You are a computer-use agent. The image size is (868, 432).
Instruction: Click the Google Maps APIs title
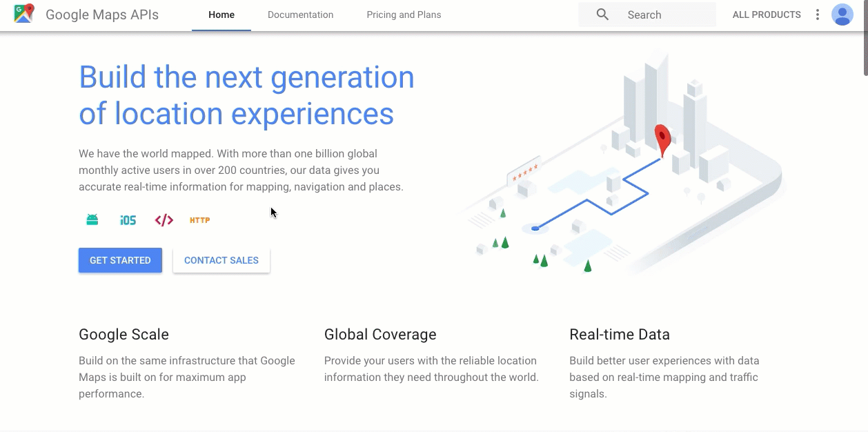pyautogui.click(x=102, y=14)
